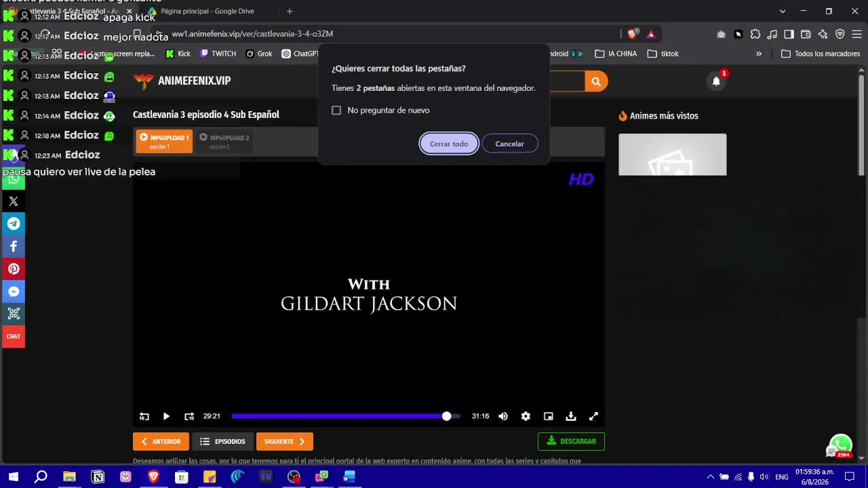Click the address bar URL field
This screenshot has width=868, height=488.
pyautogui.click(x=390, y=34)
